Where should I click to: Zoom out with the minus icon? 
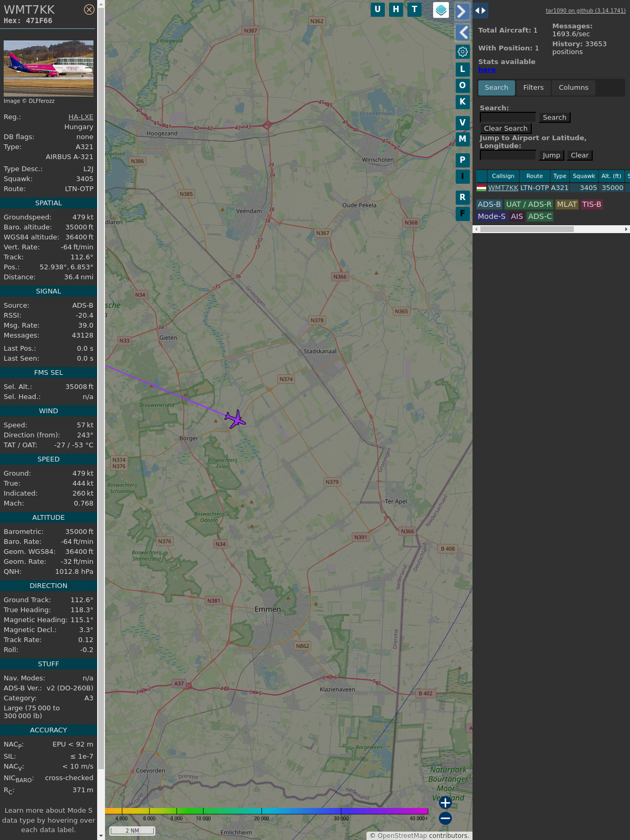pos(445,818)
